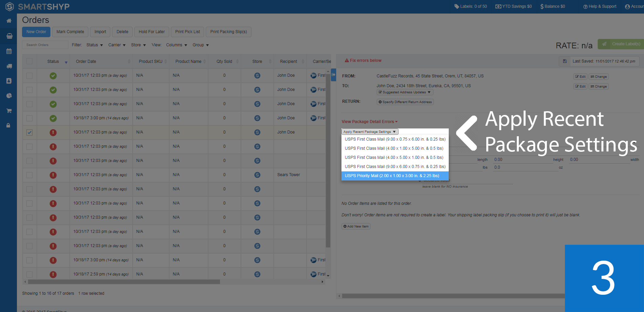Expand View Package Detail Errors

[x=370, y=122]
